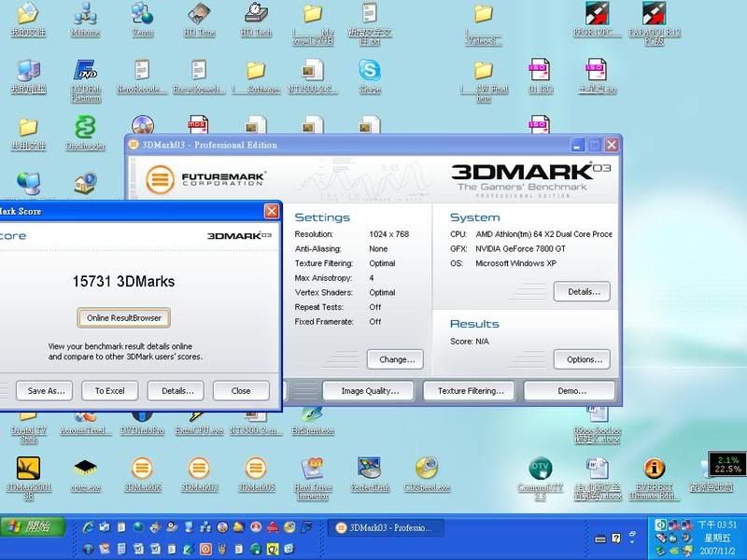Open the HD Tach desktop icon
747x560 pixels.
pos(256,20)
